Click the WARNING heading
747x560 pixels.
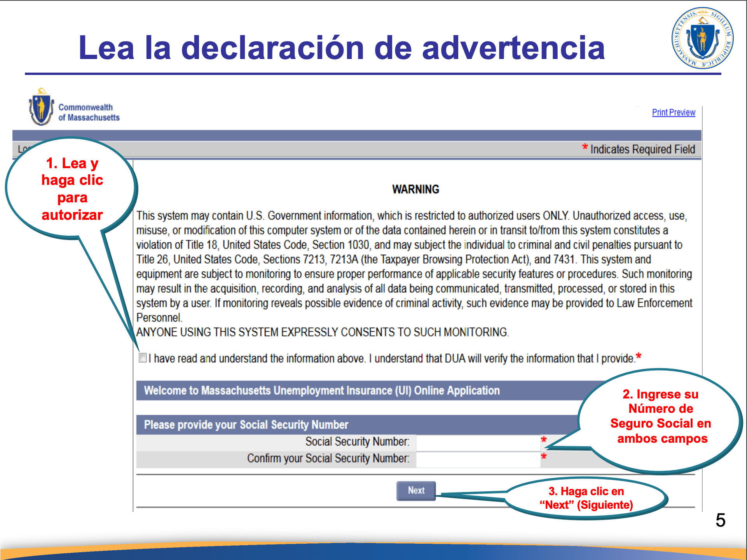[415, 190]
